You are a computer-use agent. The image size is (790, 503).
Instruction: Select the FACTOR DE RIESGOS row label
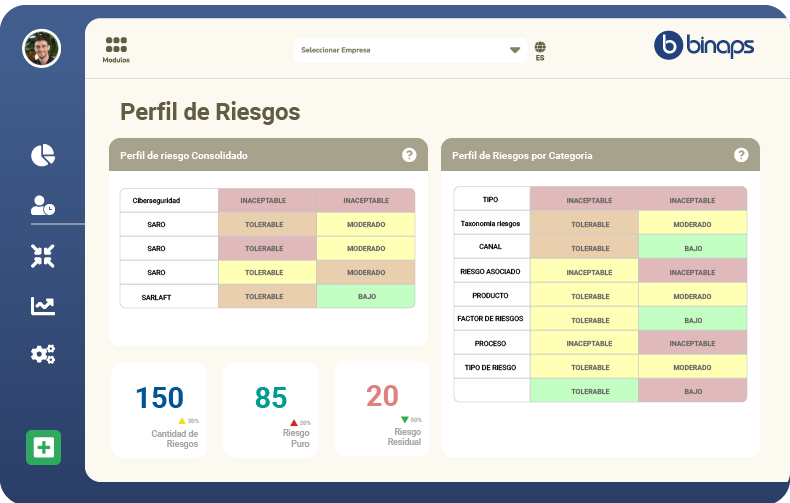click(491, 319)
